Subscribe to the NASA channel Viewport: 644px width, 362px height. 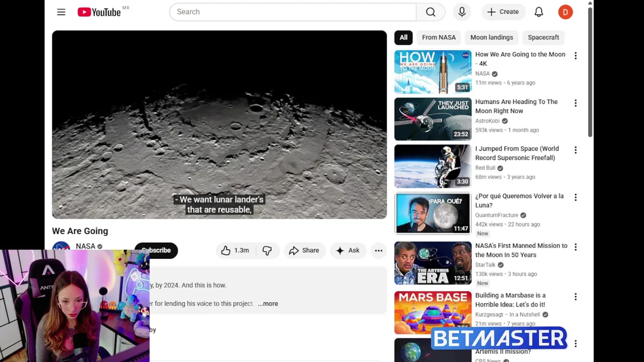(156, 250)
